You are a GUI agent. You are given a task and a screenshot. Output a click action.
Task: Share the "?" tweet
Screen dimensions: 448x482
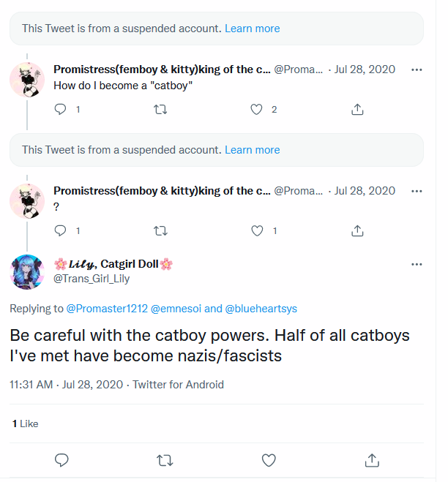[357, 230]
